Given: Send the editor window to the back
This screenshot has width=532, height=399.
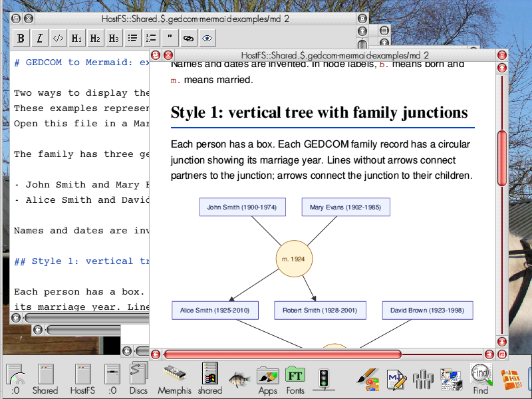Looking at the screenshot, I should point(15,19).
